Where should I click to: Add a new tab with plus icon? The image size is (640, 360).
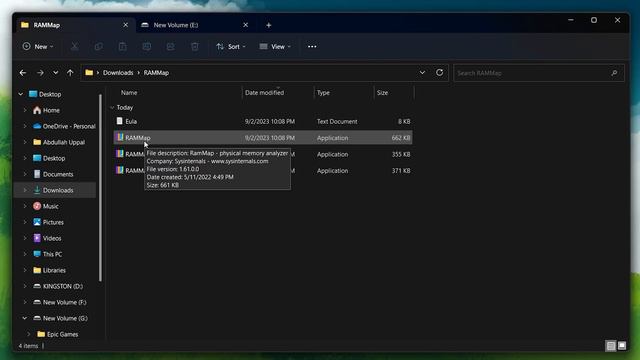269,25
